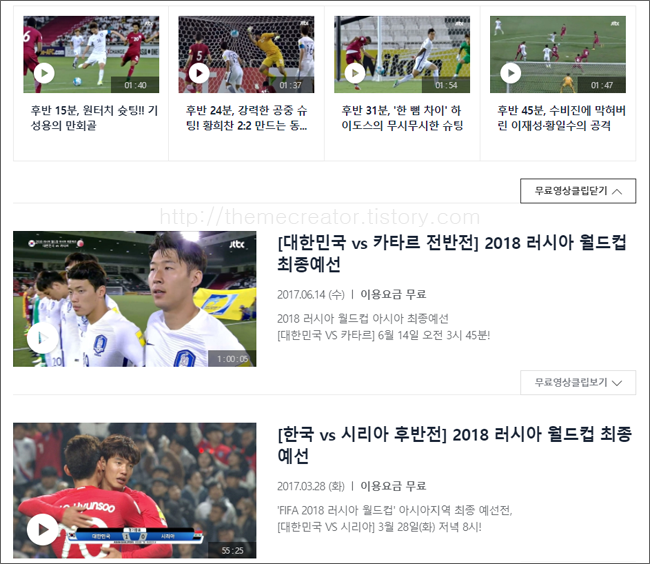Click the 1:00:05 Korea vs Qatar thumbnail
Image resolution: width=650 pixels, height=564 pixels.
pos(135,299)
